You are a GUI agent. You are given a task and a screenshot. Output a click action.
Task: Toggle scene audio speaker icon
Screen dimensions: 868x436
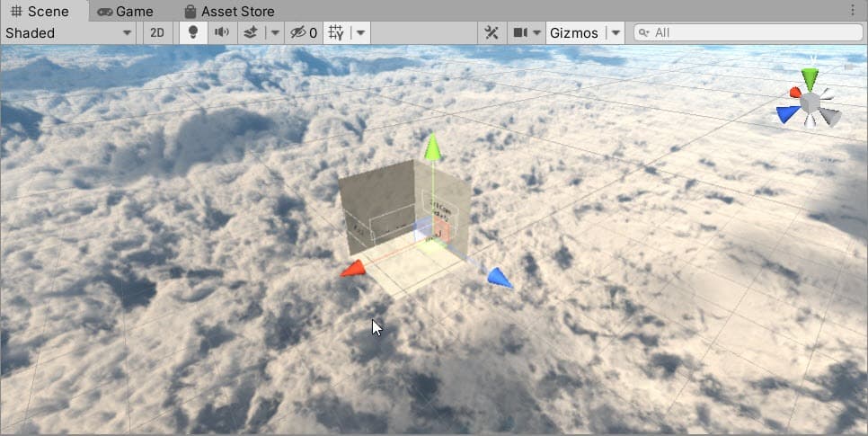pyautogui.click(x=221, y=32)
